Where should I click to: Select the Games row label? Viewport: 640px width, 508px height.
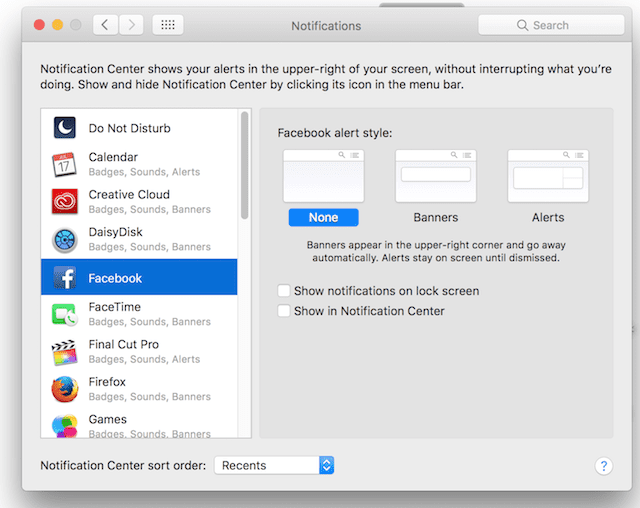(108, 419)
